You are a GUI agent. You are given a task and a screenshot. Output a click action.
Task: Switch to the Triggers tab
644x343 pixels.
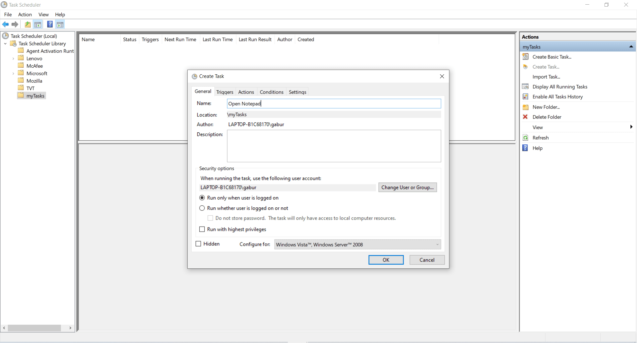click(x=225, y=92)
